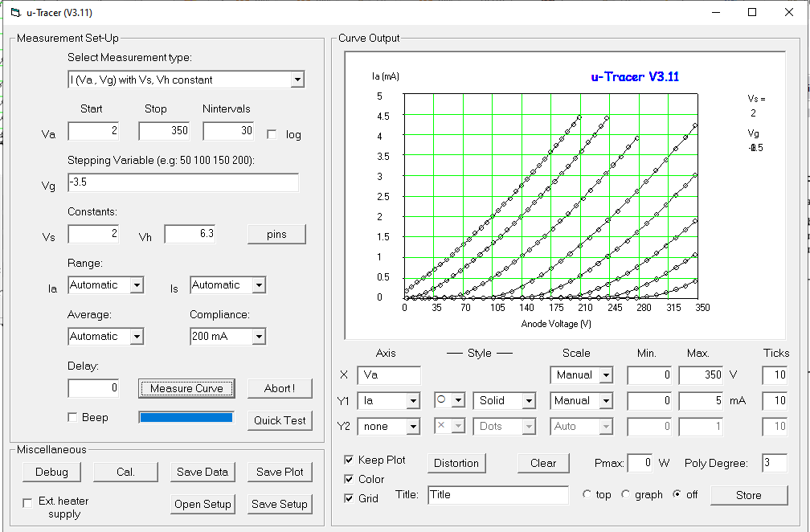Screen dimensions: 810x532
Task: Click the Va Stop field showing 350
Action: coord(164,131)
